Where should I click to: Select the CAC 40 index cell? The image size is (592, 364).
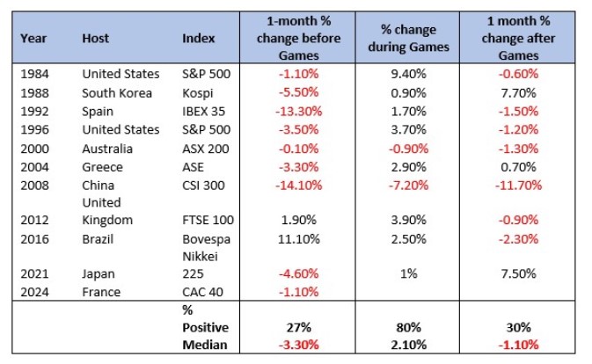point(203,293)
